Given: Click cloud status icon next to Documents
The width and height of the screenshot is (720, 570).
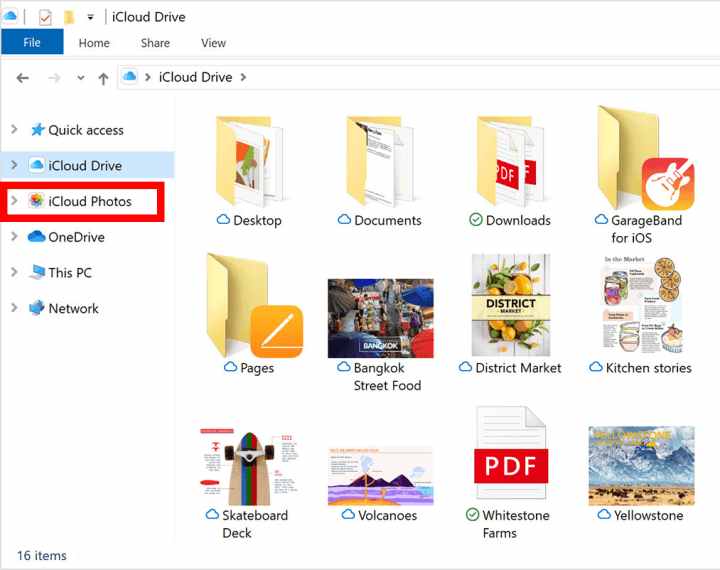Looking at the screenshot, I should 344,220.
